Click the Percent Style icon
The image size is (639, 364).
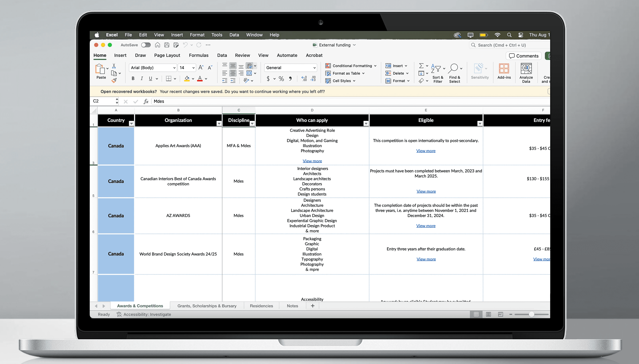click(281, 79)
